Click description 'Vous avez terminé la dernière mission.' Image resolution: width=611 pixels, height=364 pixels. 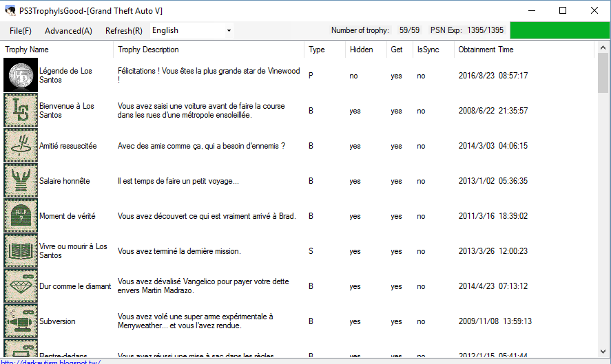point(179,251)
